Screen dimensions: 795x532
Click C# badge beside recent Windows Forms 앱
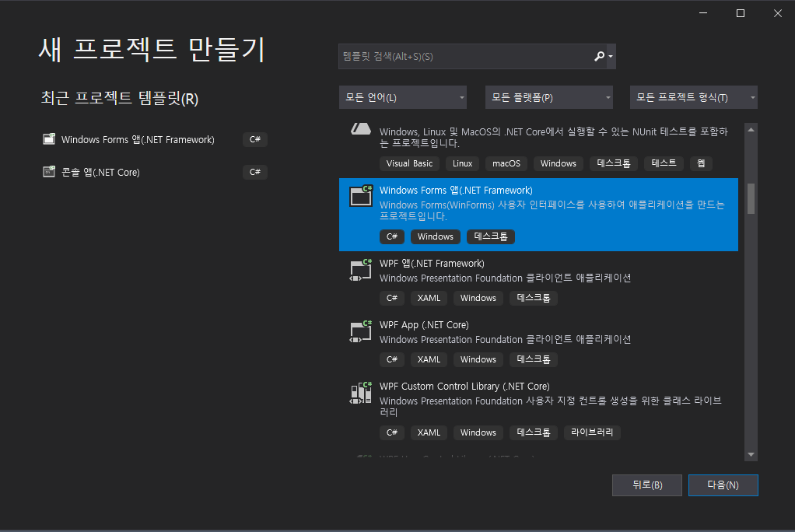point(255,139)
